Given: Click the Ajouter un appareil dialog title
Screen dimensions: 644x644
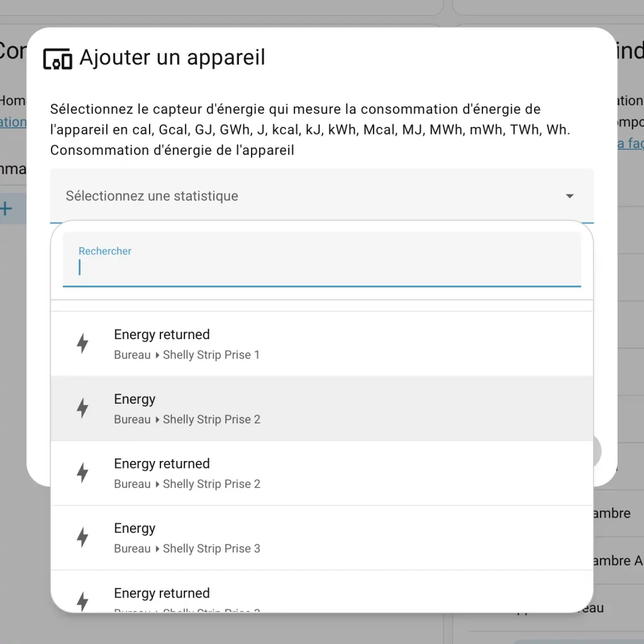Looking at the screenshot, I should pos(172,58).
